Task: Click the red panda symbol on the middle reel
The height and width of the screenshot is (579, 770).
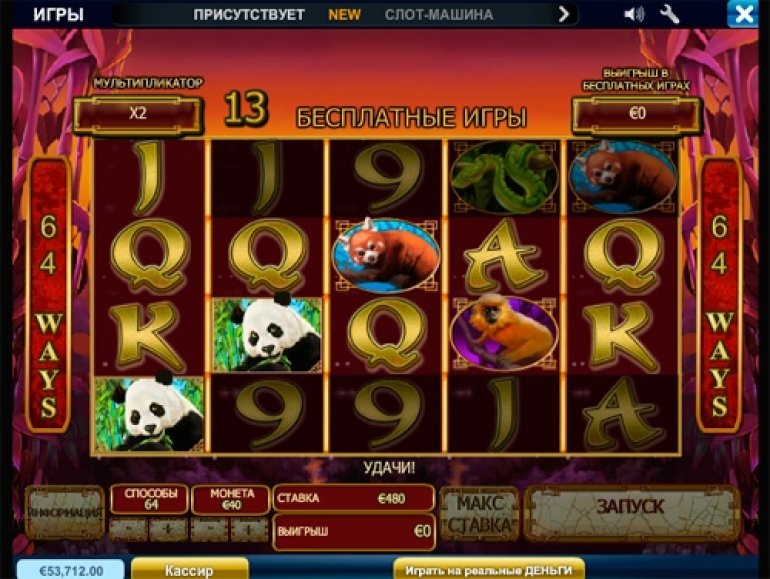Action: click(x=386, y=255)
